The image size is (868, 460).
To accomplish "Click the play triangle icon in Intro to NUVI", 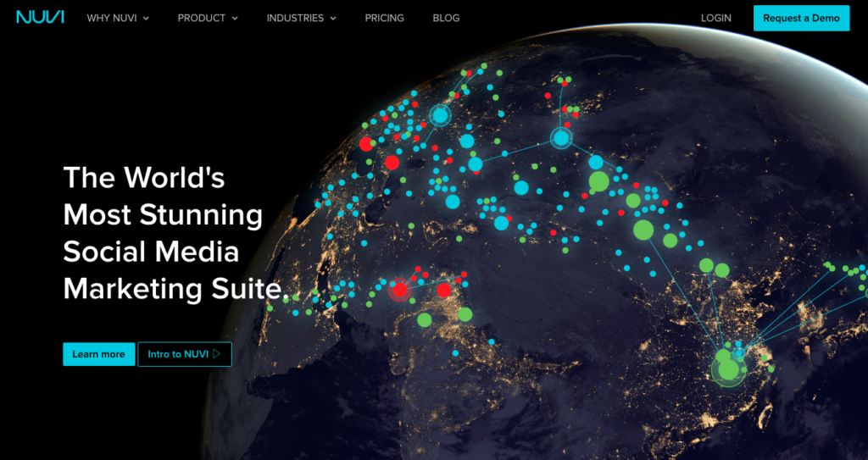I will click(x=216, y=354).
